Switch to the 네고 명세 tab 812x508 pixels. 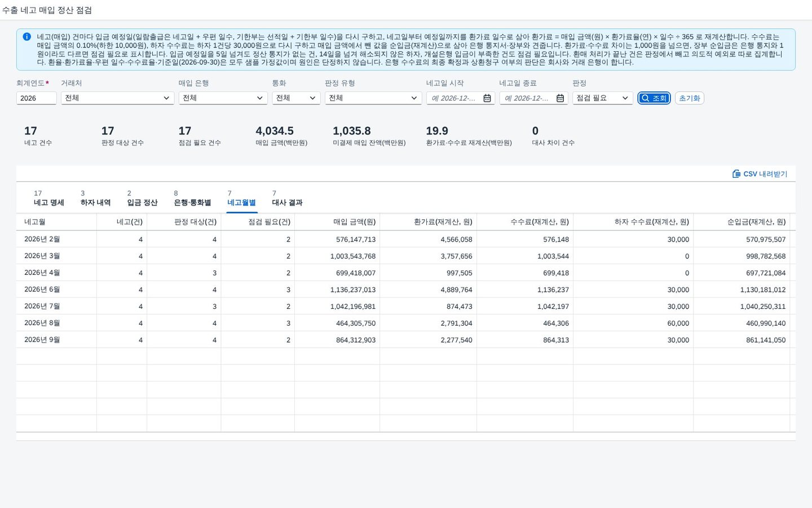[49, 198]
